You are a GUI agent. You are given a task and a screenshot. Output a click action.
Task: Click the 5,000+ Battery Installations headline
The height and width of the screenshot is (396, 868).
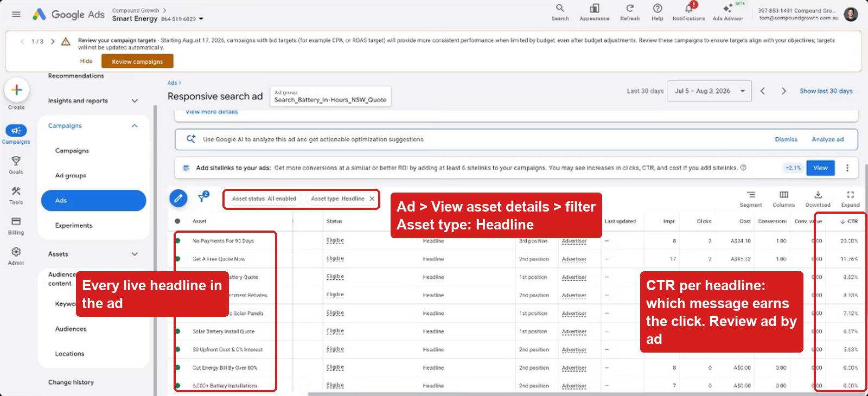[225, 386]
